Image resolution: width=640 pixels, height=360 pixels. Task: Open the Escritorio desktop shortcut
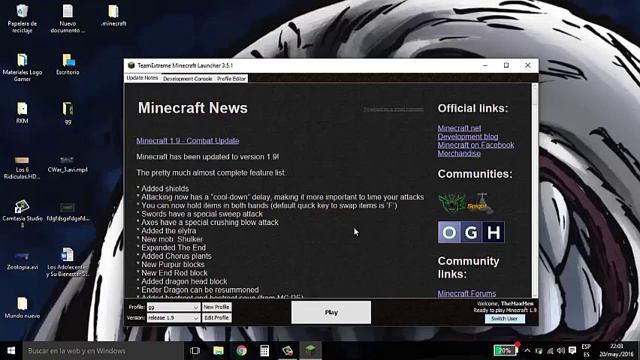[x=68, y=64]
